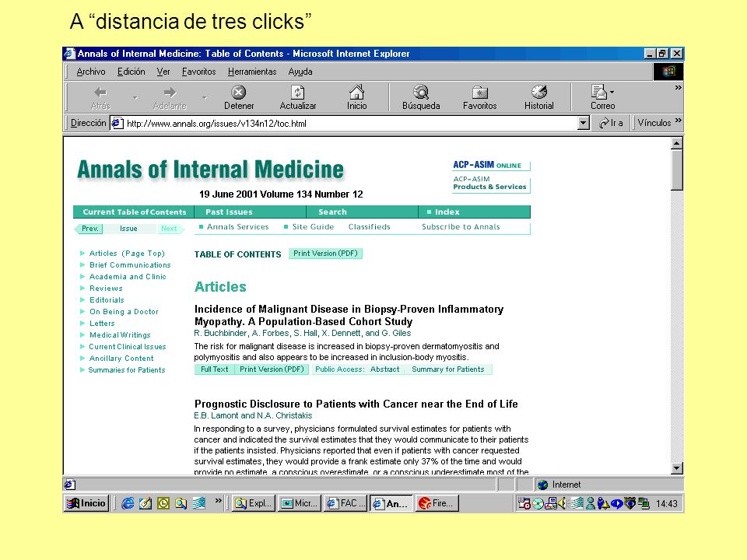
Task: Click Print Version (PDF) next to Table of Contents
Action: pyautogui.click(x=325, y=254)
